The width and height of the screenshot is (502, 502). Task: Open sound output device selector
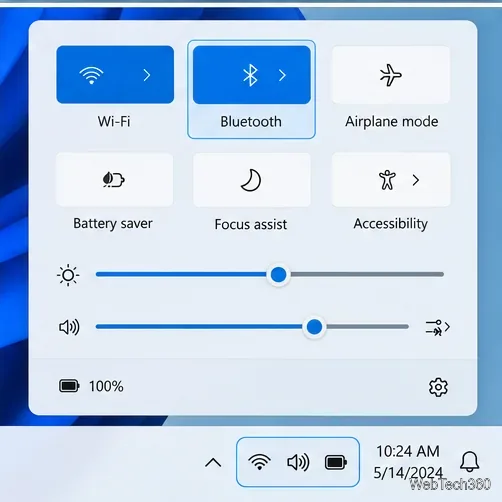(x=438, y=327)
